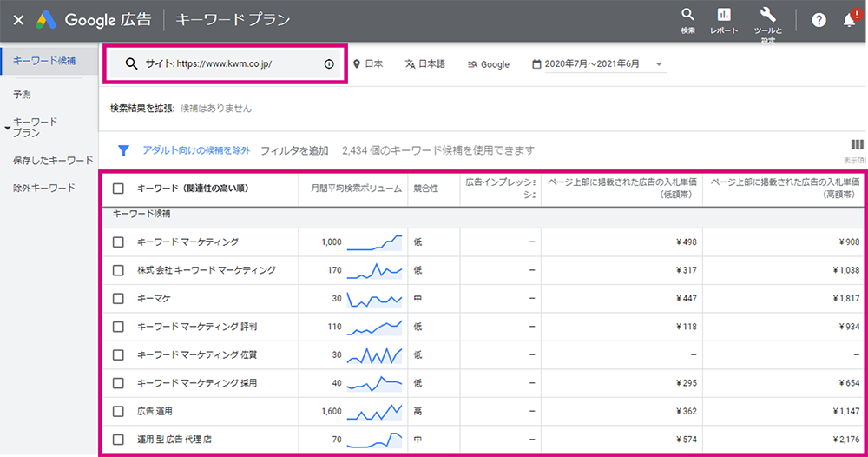The width and height of the screenshot is (868, 457).
Task: Open the help question mark icon
Action: [x=819, y=21]
